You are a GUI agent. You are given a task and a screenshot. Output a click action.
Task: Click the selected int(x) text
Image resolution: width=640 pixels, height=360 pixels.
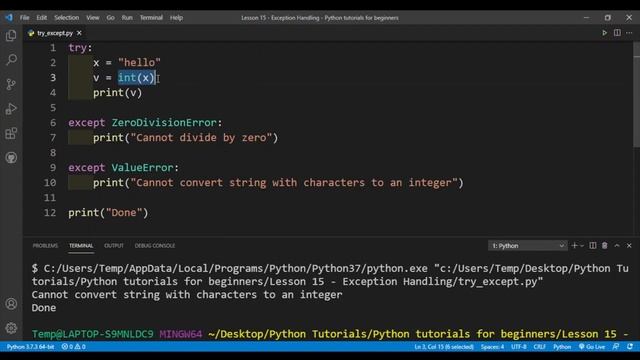coord(136,78)
